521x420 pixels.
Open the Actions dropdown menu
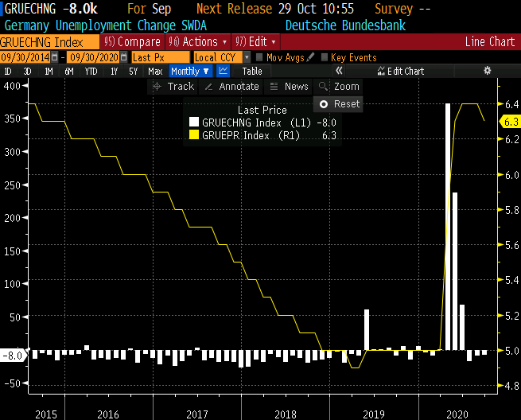[198, 41]
